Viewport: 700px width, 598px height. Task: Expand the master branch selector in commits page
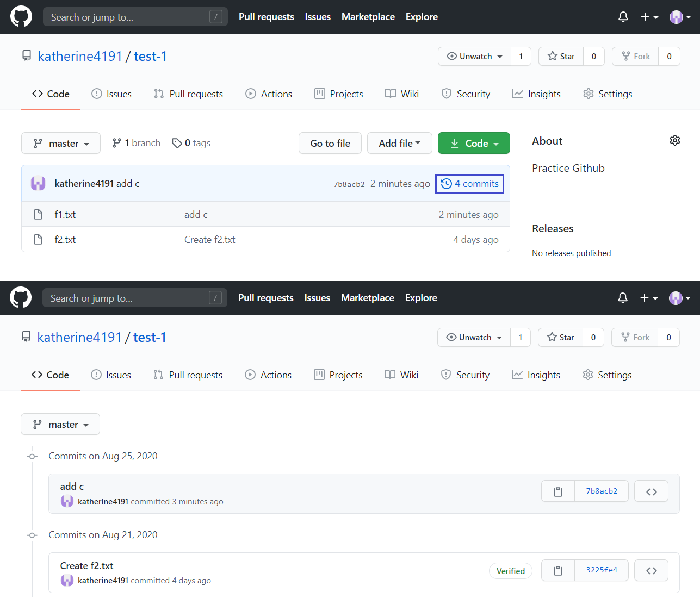pyautogui.click(x=60, y=424)
